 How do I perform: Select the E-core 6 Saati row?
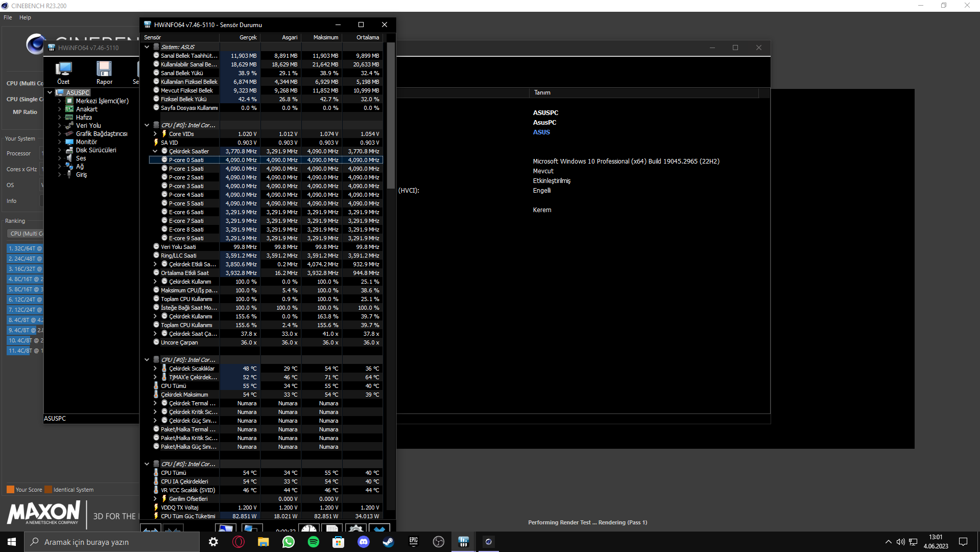pos(266,212)
